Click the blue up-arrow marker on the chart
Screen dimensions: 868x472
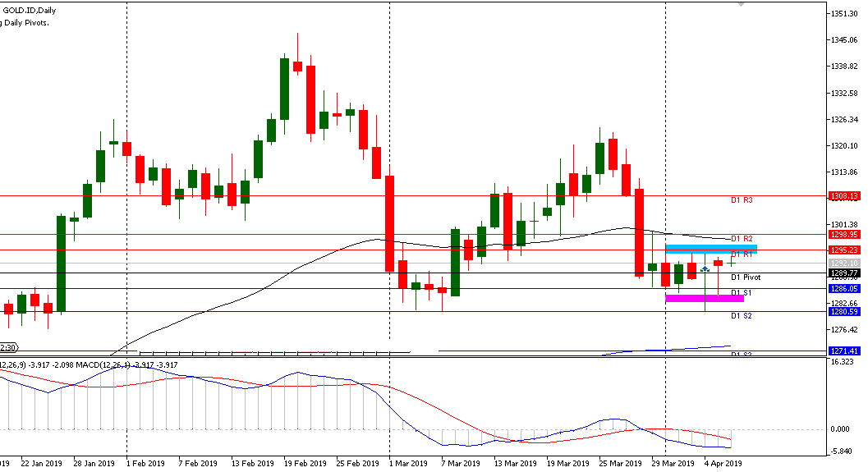tap(705, 269)
